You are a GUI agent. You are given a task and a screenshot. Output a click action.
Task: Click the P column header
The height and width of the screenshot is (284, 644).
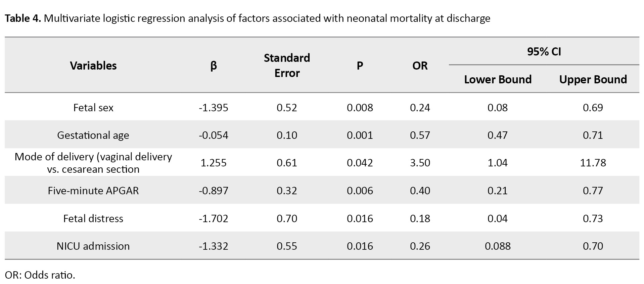coord(360,66)
